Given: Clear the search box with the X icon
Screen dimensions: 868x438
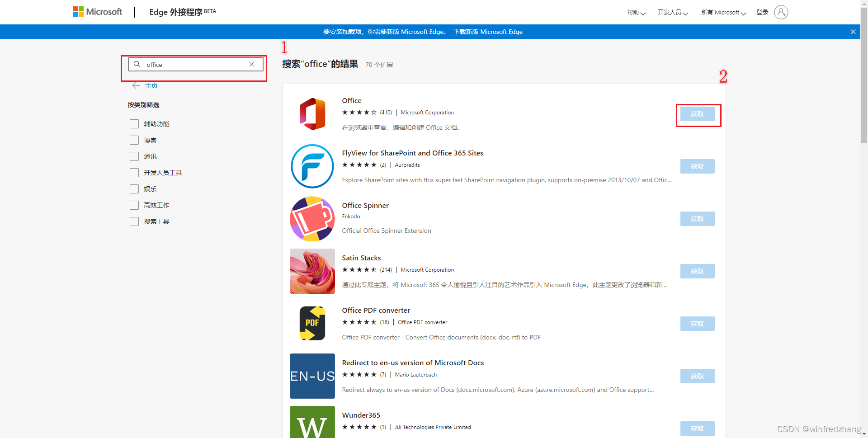Looking at the screenshot, I should pyautogui.click(x=252, y=64).
